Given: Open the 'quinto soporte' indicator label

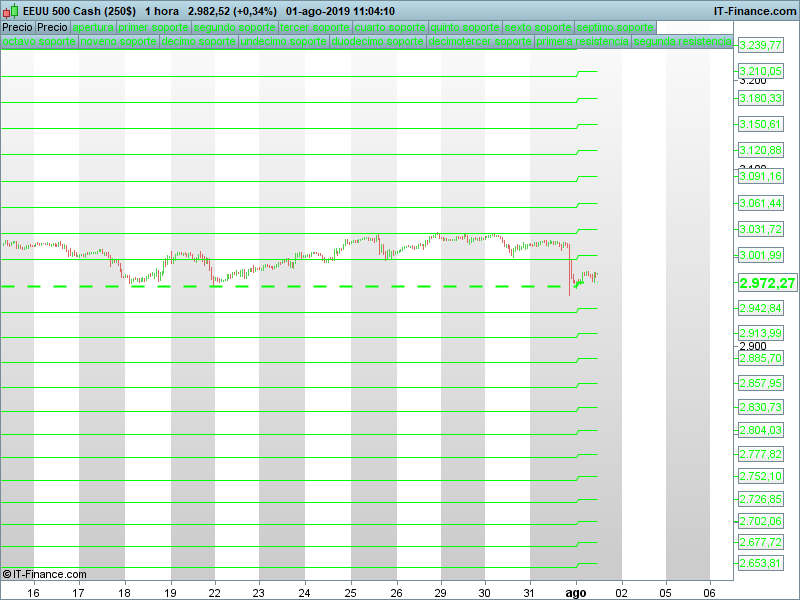Looking at the screenshot, I should point(465,28).
